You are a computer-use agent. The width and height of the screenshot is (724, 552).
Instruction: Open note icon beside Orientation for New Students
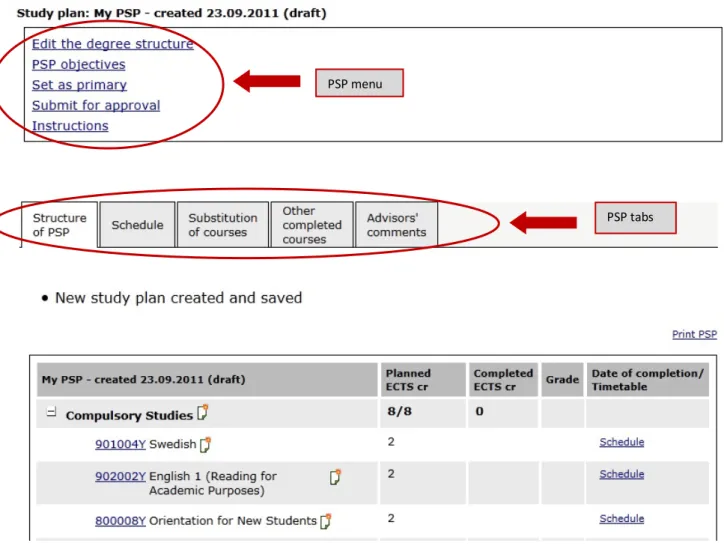326,521
